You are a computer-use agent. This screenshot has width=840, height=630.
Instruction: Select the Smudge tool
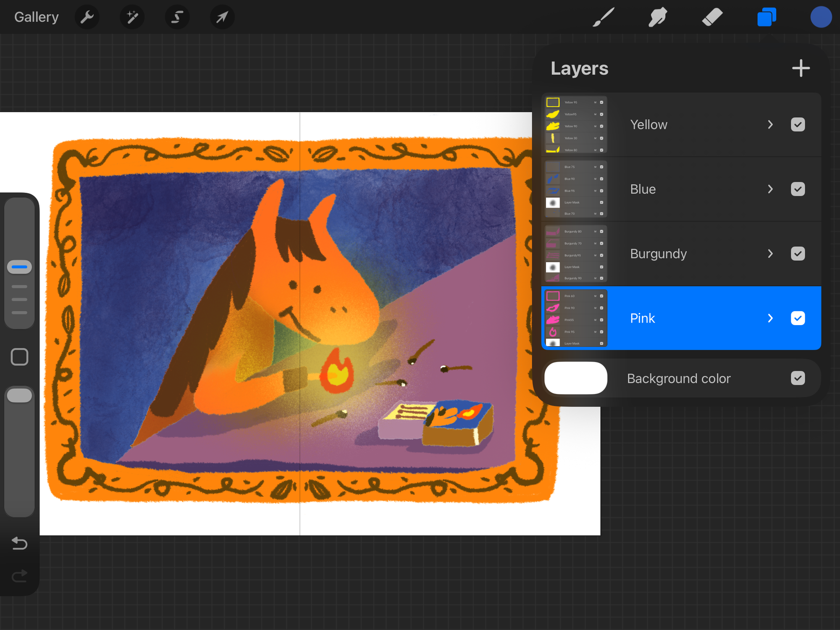click(x=657, y=17)
